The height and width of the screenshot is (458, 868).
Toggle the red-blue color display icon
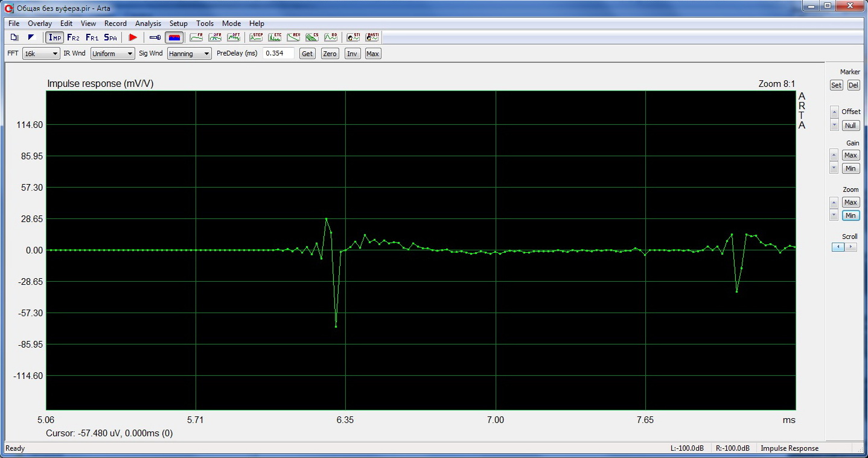(x=174, y=37)
